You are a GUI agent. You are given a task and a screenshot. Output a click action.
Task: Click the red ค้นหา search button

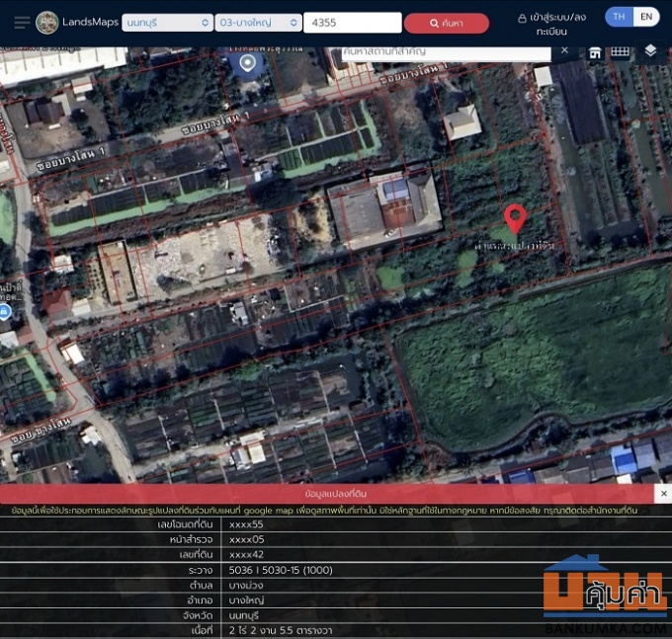pos(447,23)
